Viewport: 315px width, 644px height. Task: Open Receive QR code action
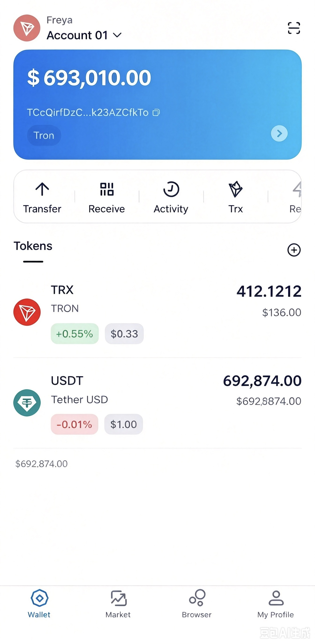(106, 198)
